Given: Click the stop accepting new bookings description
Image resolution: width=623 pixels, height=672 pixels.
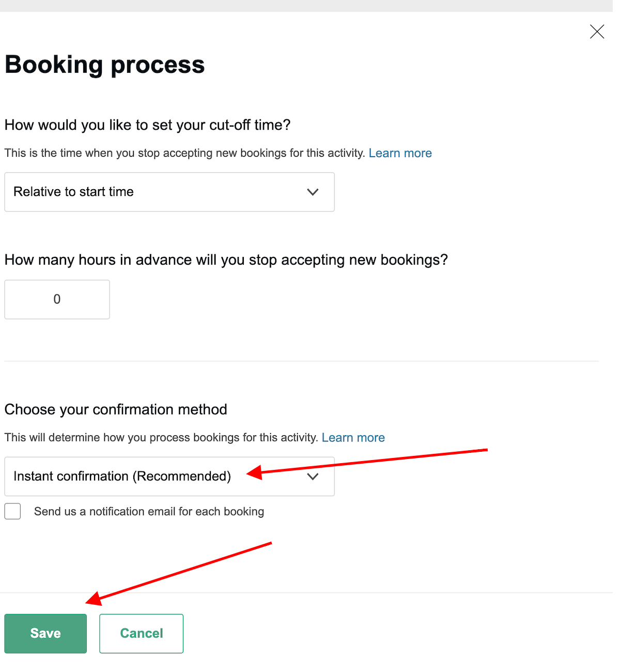Looking at the screenshot, I should (x=185, y=153).
